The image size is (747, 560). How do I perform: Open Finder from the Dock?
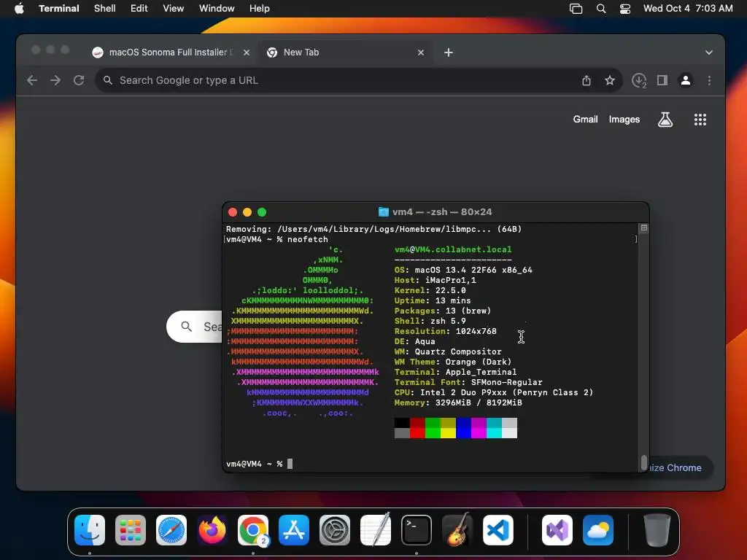[90, 530]
